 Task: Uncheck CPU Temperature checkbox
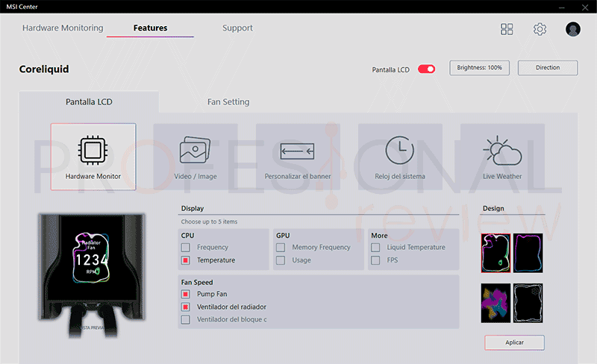coord(185,260)
